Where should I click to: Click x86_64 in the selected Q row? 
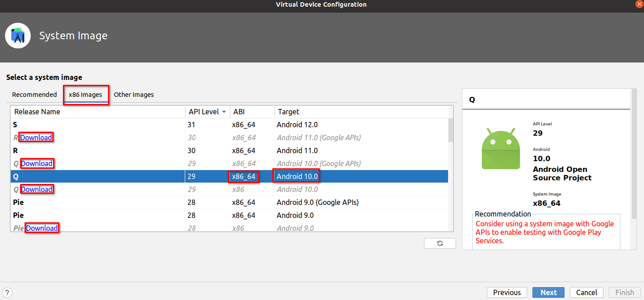pyautogui.click(x=244, y=176)
